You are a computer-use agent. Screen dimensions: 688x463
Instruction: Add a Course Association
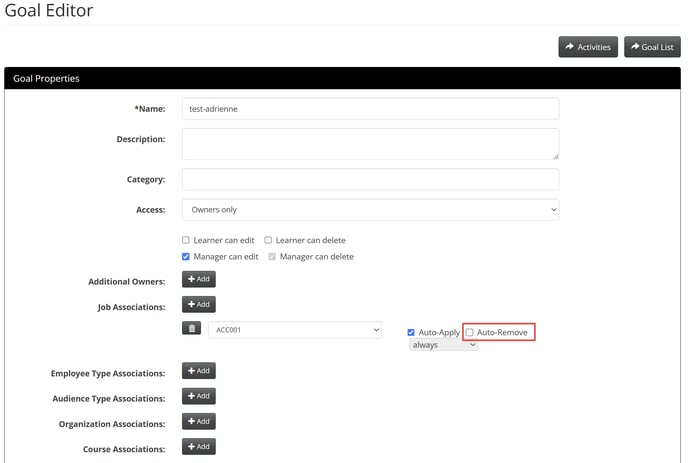(199, 447)
